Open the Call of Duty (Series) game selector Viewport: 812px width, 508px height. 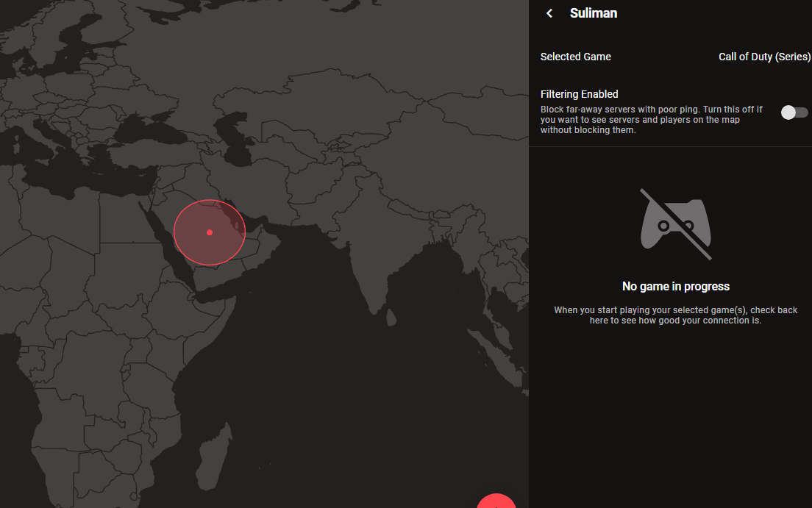pyautogui.click(x=764, y=57)
